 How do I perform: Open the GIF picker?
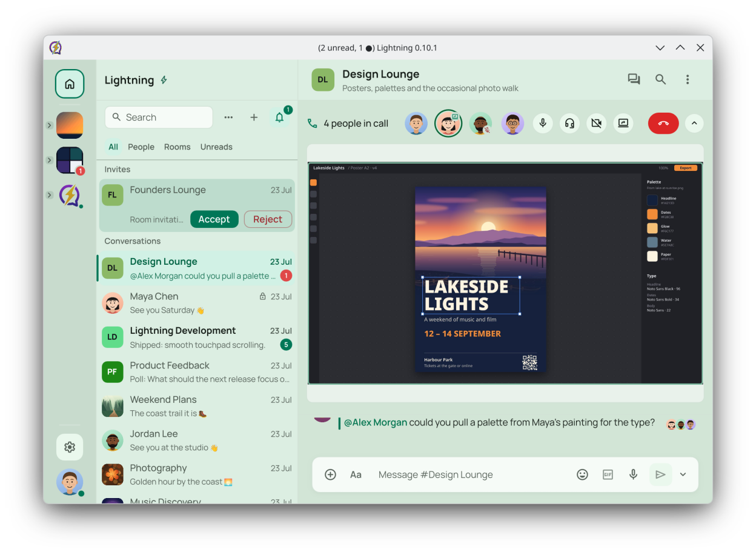608,474
